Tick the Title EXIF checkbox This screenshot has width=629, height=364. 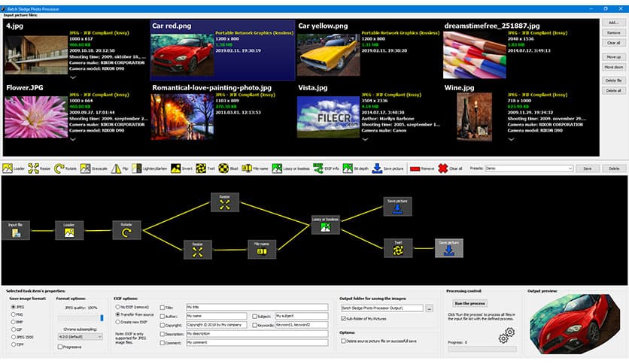163,308
